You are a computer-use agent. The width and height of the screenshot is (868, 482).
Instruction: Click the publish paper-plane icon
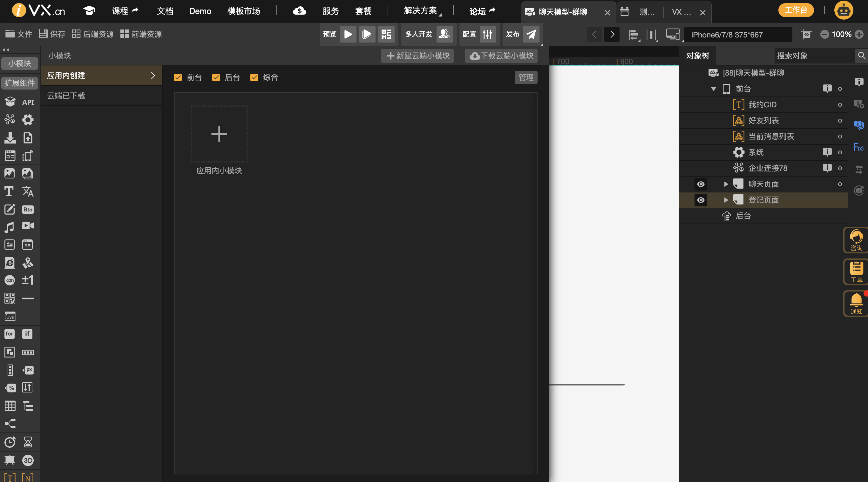click(x=531, y=34)
